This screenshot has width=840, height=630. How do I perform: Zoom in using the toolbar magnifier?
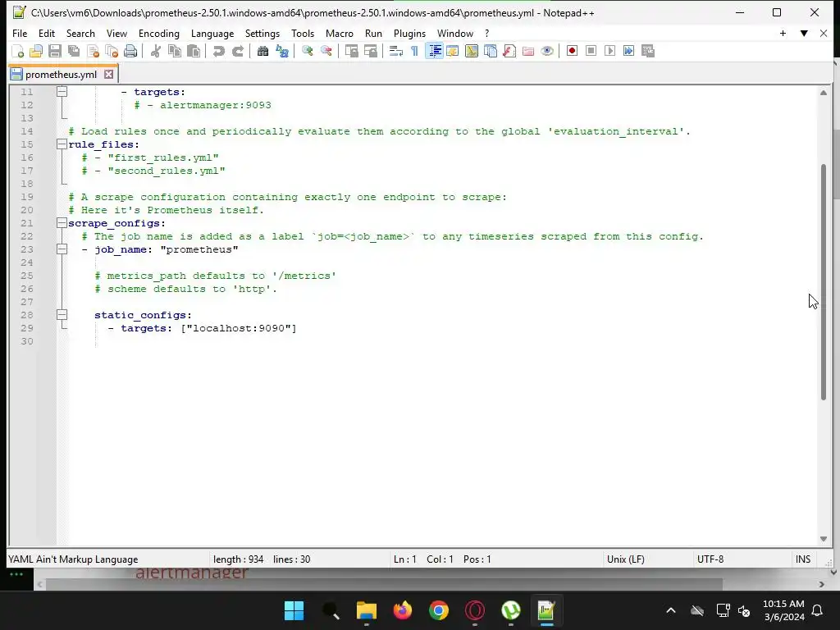(x=307, y=51)
